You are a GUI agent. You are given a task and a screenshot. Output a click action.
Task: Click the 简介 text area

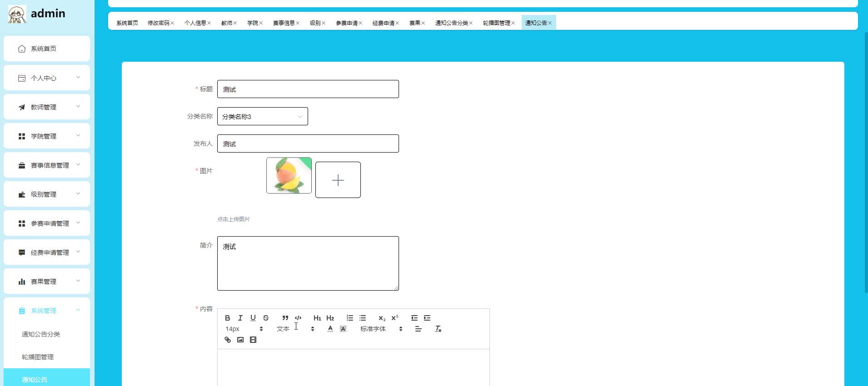click(x=308, y=263)
